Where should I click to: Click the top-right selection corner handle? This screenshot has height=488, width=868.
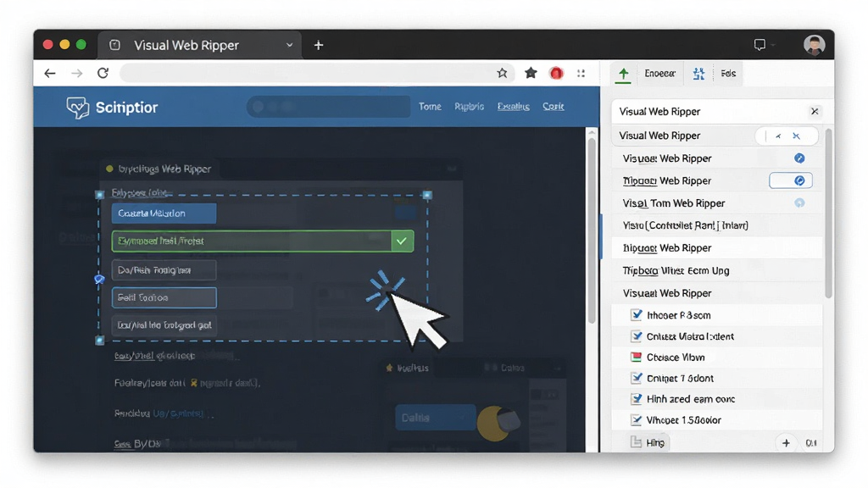[x=427, y=195]
